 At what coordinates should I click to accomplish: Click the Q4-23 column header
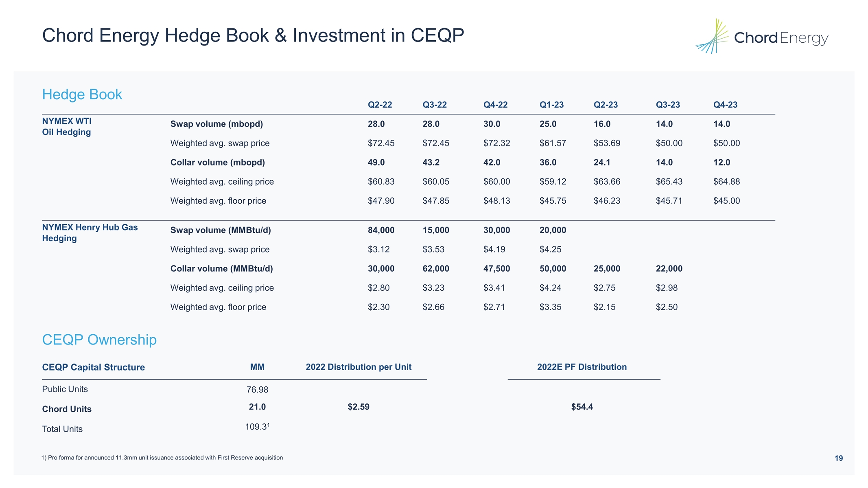(x=725, y=105)
